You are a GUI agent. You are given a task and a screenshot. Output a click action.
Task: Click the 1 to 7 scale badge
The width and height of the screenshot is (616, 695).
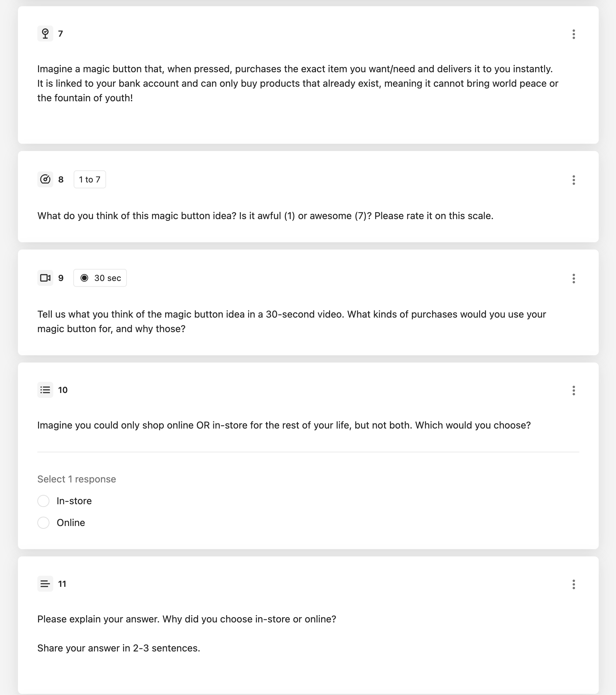point(90,179)
